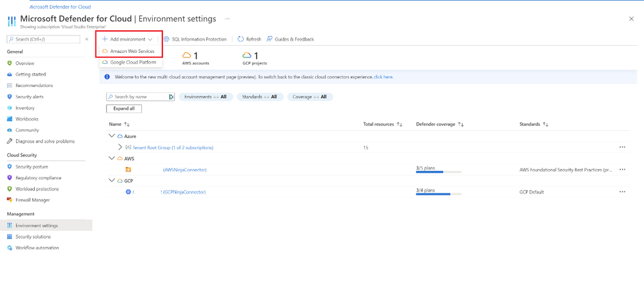Click the GCP Default standards text
Viewport: 644px width, 307px height.
click(x=531, y=192)
